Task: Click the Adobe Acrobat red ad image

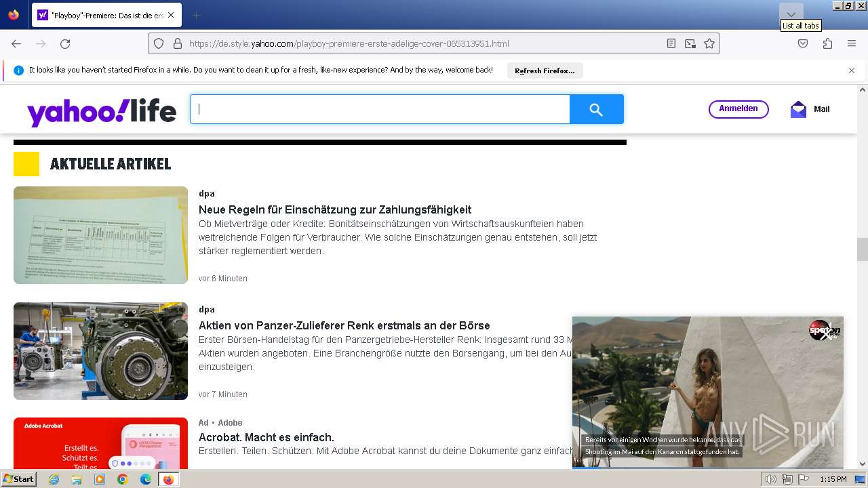Action: (100, 443)
